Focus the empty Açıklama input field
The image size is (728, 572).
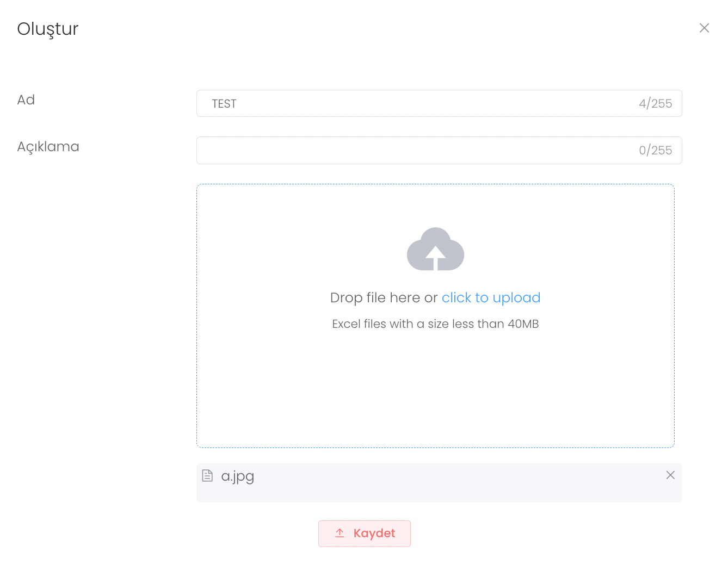(x=414, y=151)
